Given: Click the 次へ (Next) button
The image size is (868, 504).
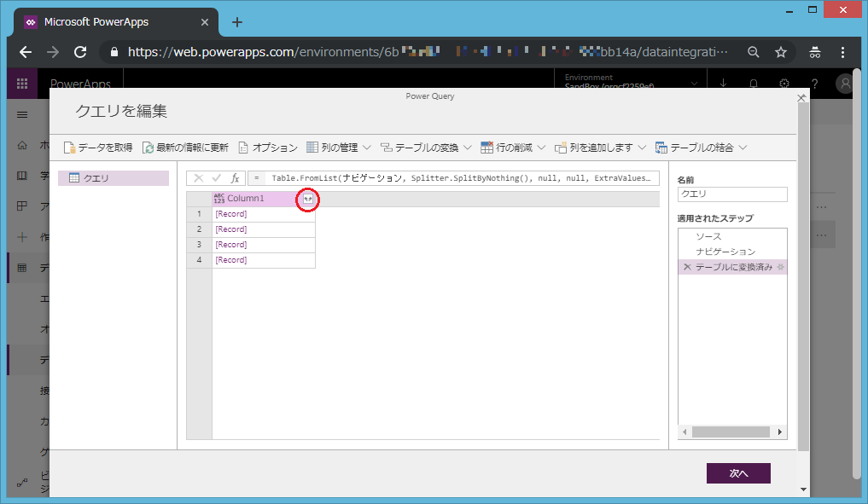Looking at the screenshot, I should [738, 473].
